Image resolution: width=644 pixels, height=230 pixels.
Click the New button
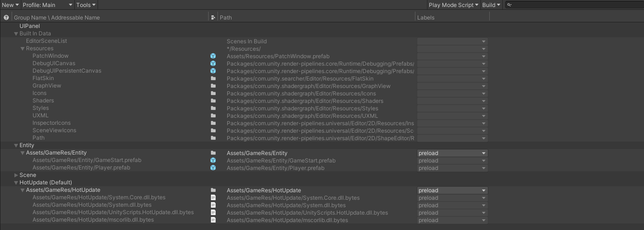[x=10, y=5]
